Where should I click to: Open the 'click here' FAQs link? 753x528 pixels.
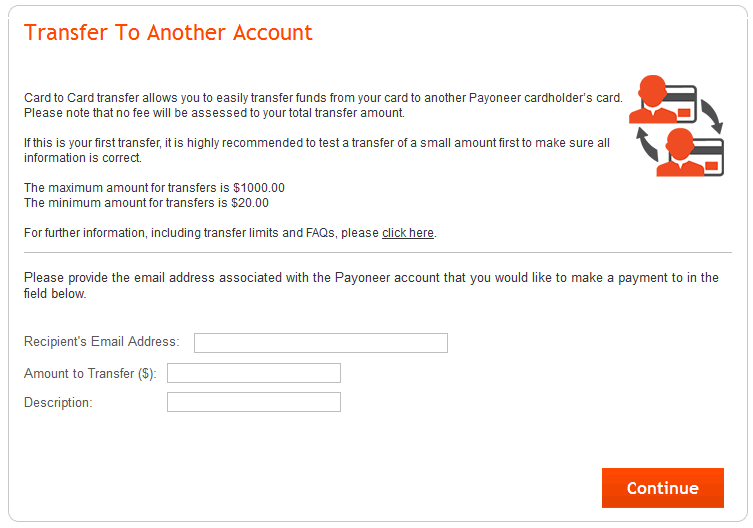(x=408, y=233)
